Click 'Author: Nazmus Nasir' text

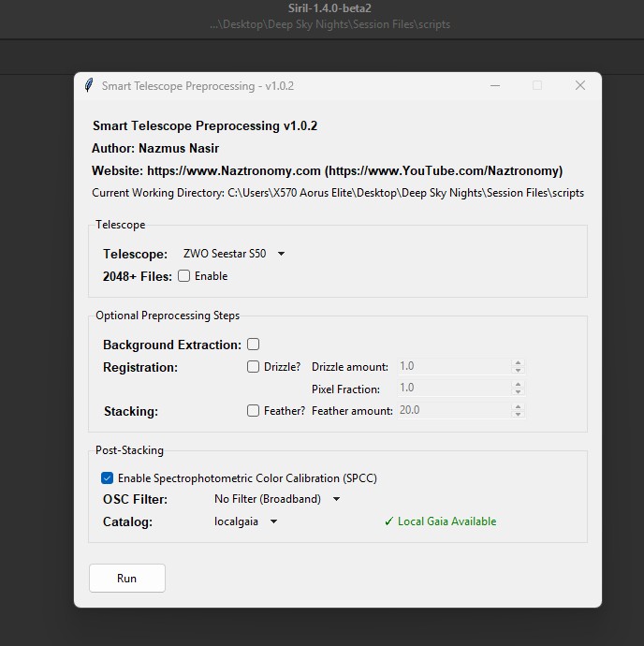pyautogui.click(x=155, y=148)
